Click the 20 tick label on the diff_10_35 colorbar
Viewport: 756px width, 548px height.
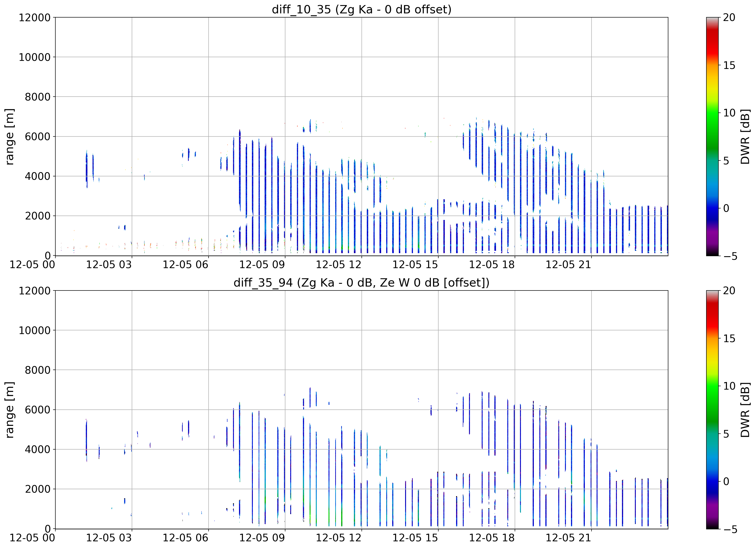(729, 17)
